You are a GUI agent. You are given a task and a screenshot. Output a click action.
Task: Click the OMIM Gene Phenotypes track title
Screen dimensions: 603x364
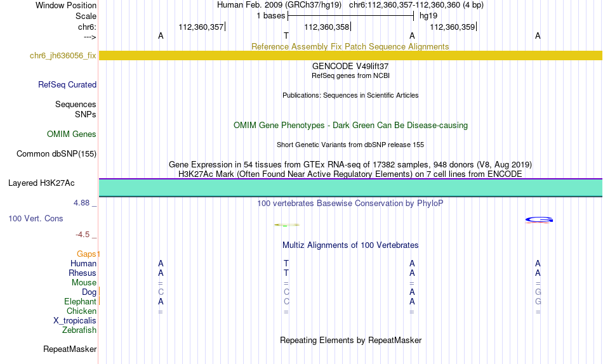(x=351, y=126)
